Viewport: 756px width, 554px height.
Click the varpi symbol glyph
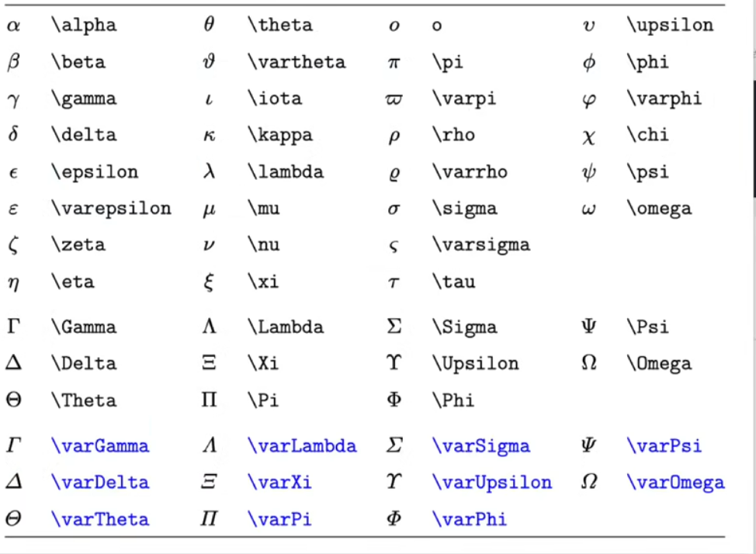click(394, 100)
